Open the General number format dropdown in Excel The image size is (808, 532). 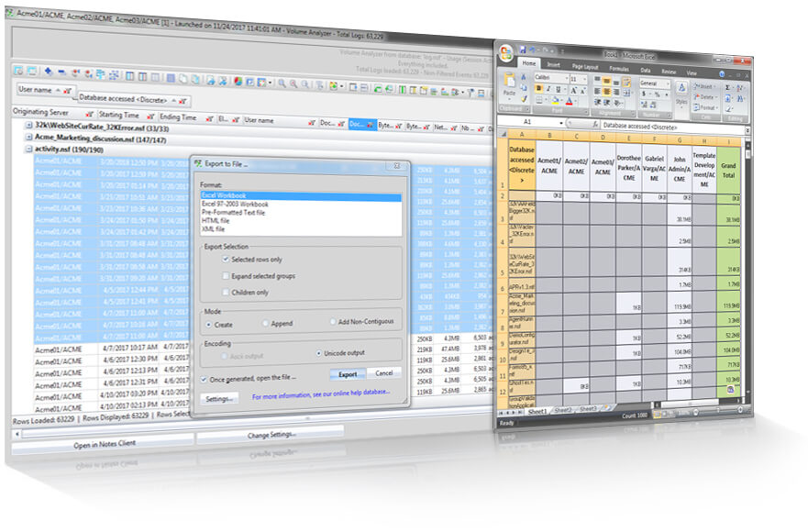668,84
